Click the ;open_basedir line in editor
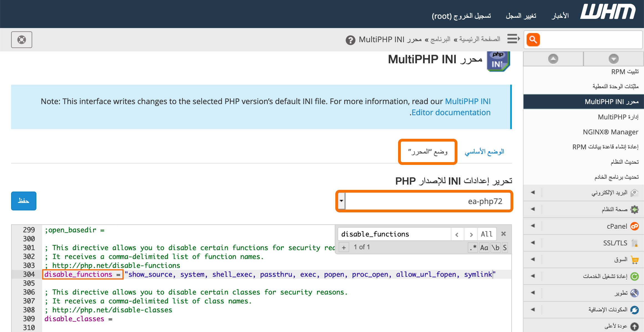Image resolution: width=644 pixels, height=332 pixels. point(74,230)
